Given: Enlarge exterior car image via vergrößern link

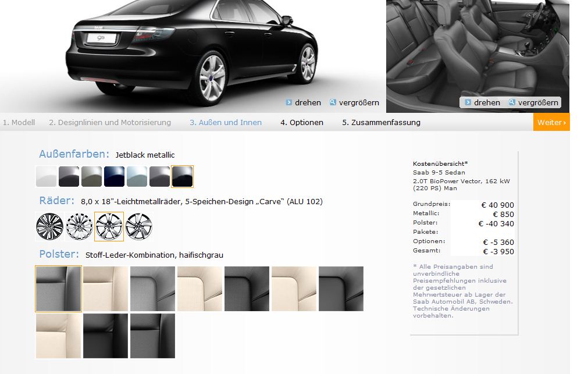Looking at the screenshot, I should [x=359, y=103].
